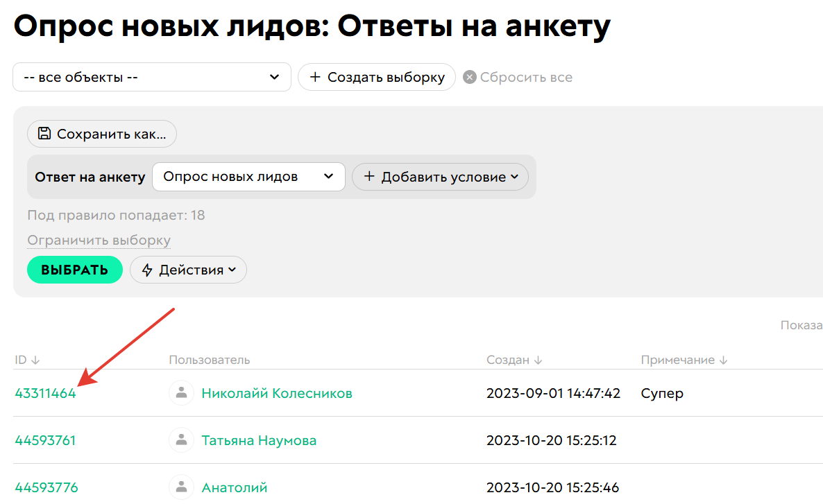Toggle descending sort on the ID column
823x504 pixels.
point(35,359)
